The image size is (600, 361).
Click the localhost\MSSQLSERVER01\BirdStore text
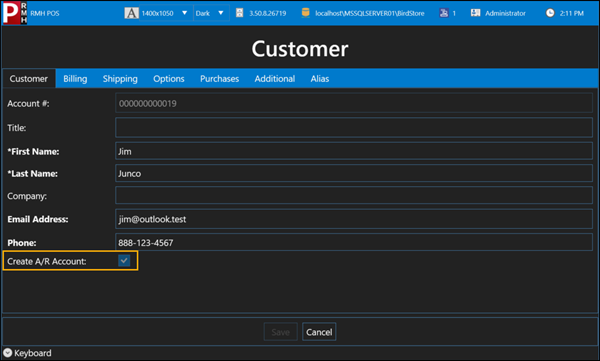coord(370,13)
